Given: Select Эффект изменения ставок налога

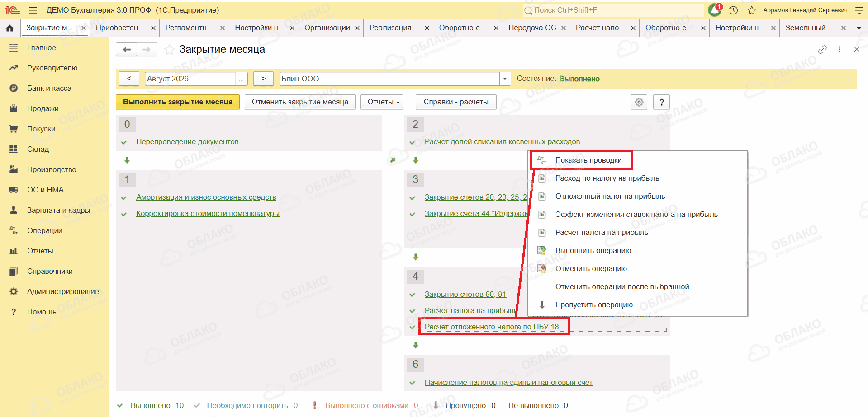Looking at the screenshot, I should pyautogui.click(x=636, y=214).
